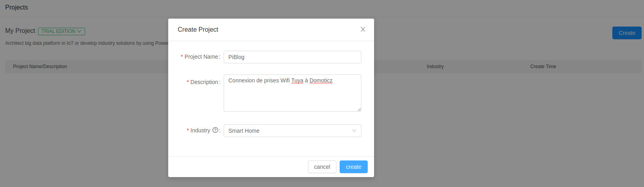Image resolution: width=644 pixels, height=187 pixels.
Task: Click the Description field label in the dialog
Action: coord(204,82)
